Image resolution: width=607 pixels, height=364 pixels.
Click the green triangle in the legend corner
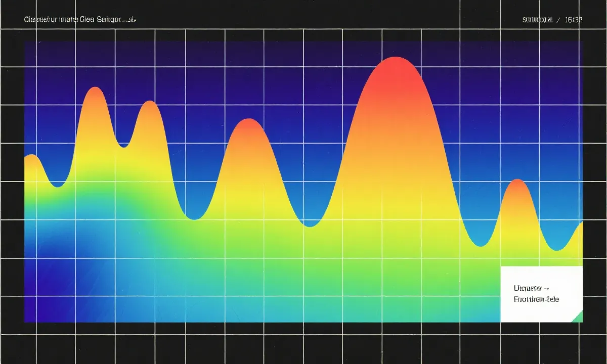577,317
